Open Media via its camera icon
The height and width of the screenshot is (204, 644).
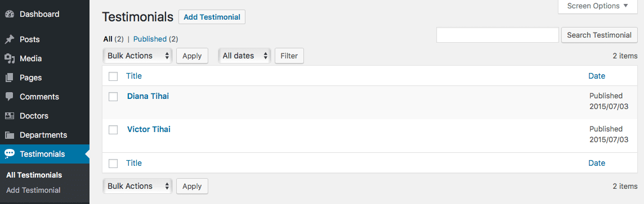point(10,58)
